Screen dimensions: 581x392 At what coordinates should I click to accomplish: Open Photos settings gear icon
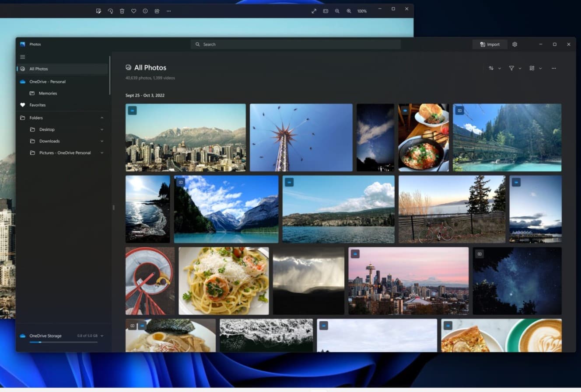pos(515,44)
